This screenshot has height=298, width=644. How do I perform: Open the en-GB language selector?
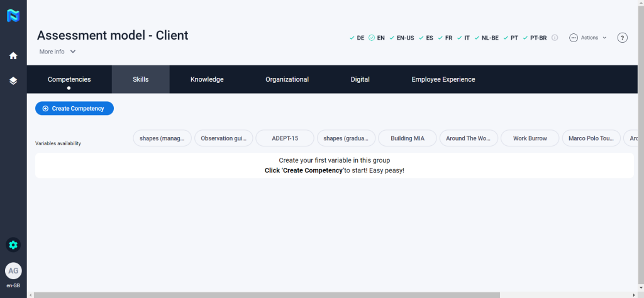click(13, 285)
